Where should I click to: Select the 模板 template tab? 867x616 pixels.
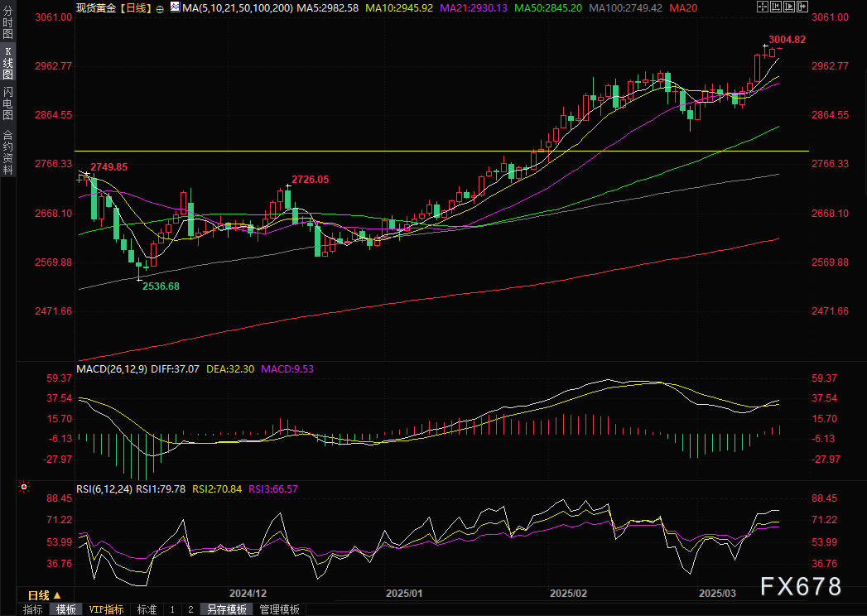coord(66,609)
